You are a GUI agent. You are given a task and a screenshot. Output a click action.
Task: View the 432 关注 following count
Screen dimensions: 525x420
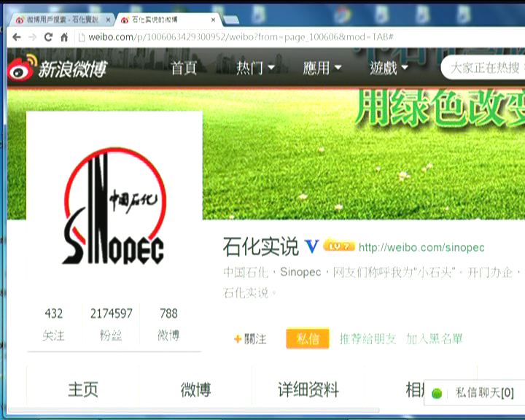(x=53, y=324)
